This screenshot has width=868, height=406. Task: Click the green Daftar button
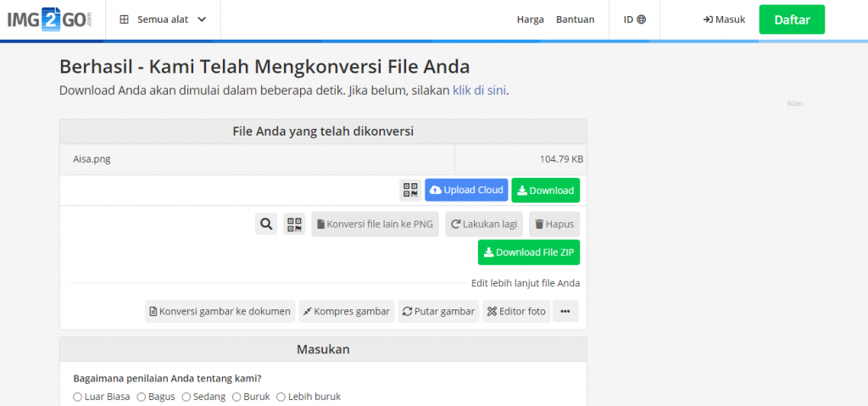point(791,19)
